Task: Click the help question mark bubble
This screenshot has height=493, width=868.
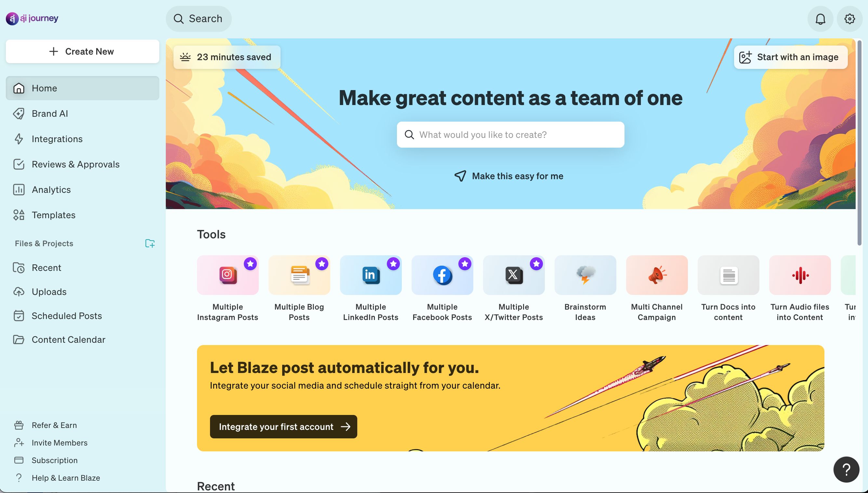Action: point(846,470)
